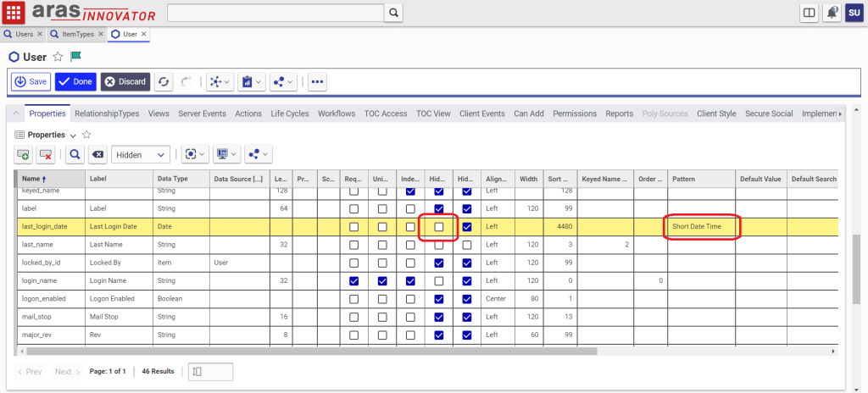Open the notifications bell
Image resolution: width=868 pixels, height=393 pixels.
(x=832, y=13)
